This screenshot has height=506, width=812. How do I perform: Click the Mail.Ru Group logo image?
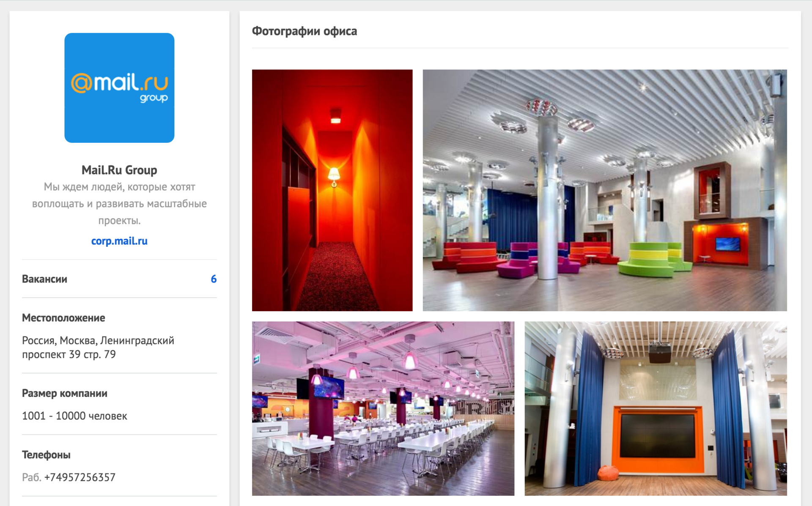[119, 88]
